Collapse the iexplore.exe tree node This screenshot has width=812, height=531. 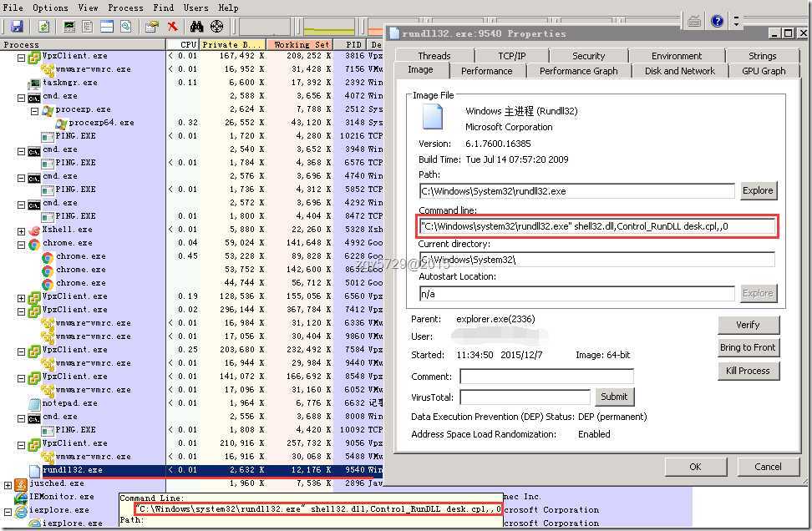click(x=8, y=513)
